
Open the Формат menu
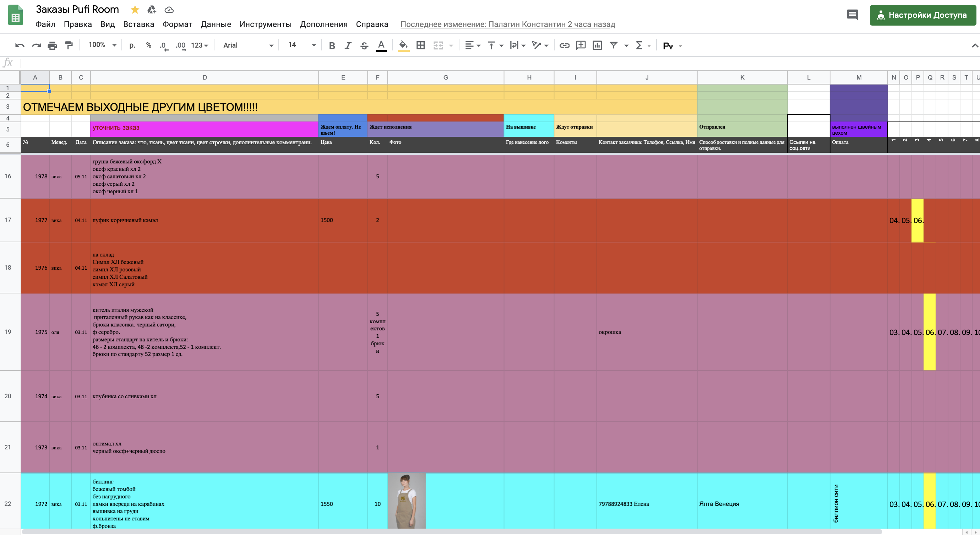[x=177, y=24]
